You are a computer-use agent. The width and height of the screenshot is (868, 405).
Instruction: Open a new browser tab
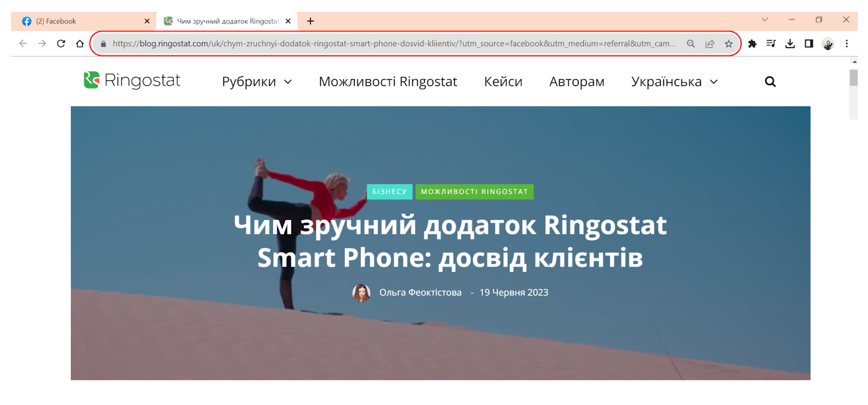click(x=310, y=21)
